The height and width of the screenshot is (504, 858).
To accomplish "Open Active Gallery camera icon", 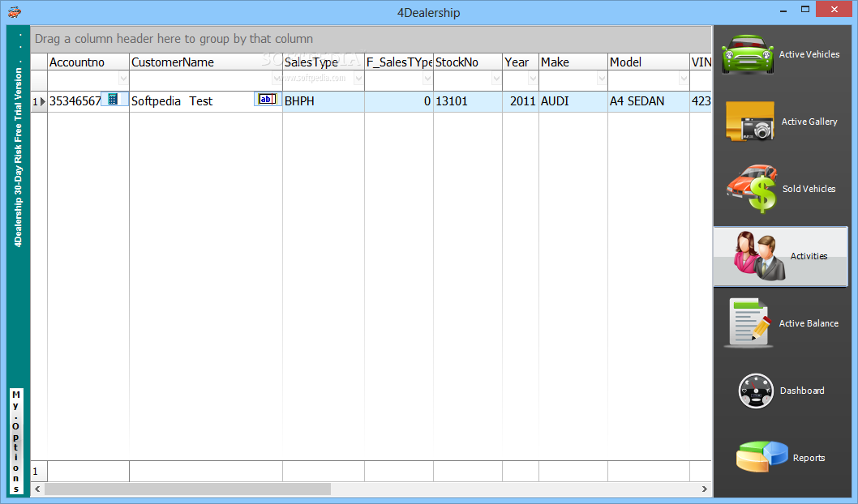I will tap(750, 122).
